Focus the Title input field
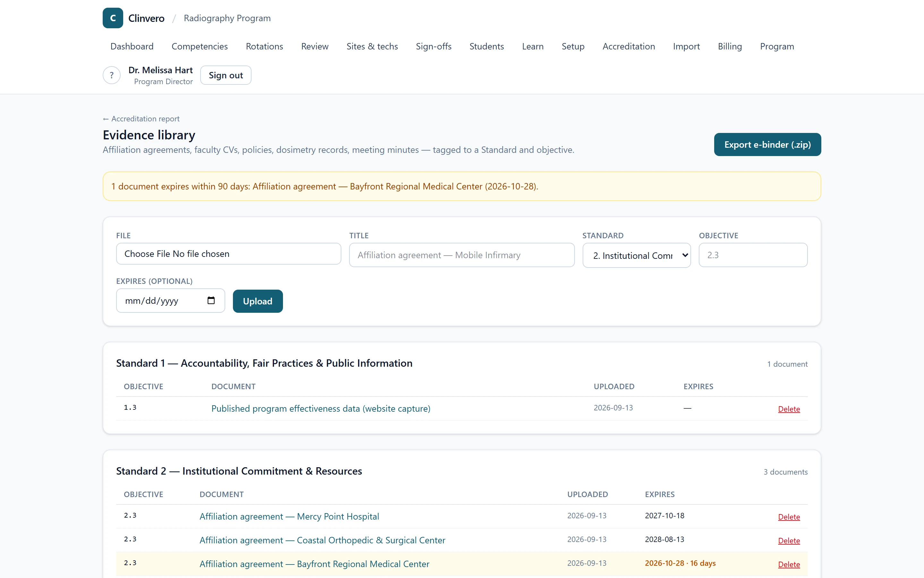Screen dimensions: 924x578 tap(462, 255)
